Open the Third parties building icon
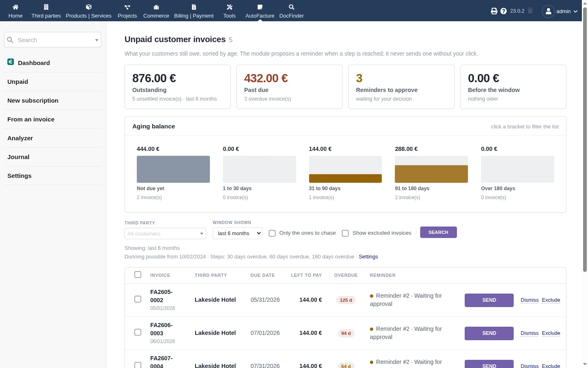Viewport: 588px width, 368px height. (x=46, y=7)
